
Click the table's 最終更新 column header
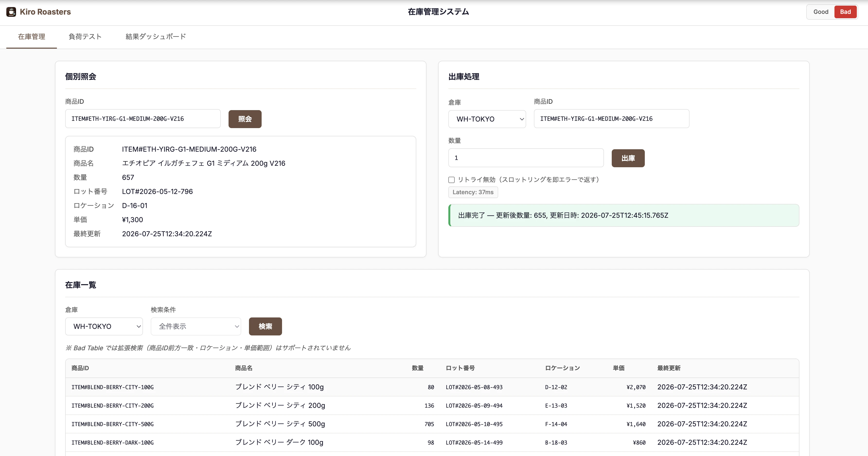tap(669, 368)
